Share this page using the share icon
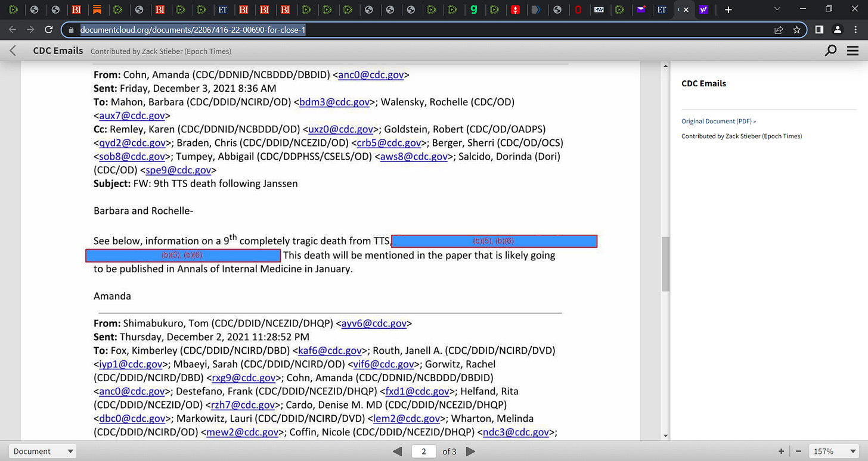Viewport: 868px width, 461px height. [779, 30]
